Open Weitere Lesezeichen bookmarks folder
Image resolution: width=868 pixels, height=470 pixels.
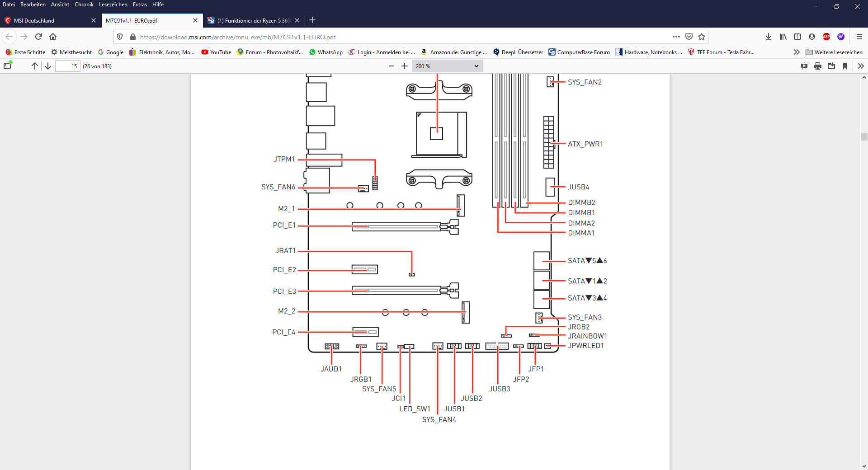pyautogui.click(x=834, y=52)
